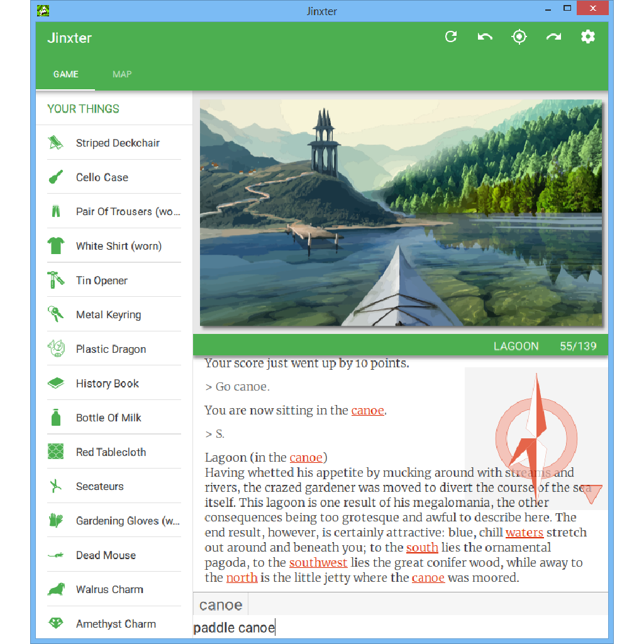644x644 pixels.
Task: Click the restart game refresh icon
Action: [x=451, y=37]
